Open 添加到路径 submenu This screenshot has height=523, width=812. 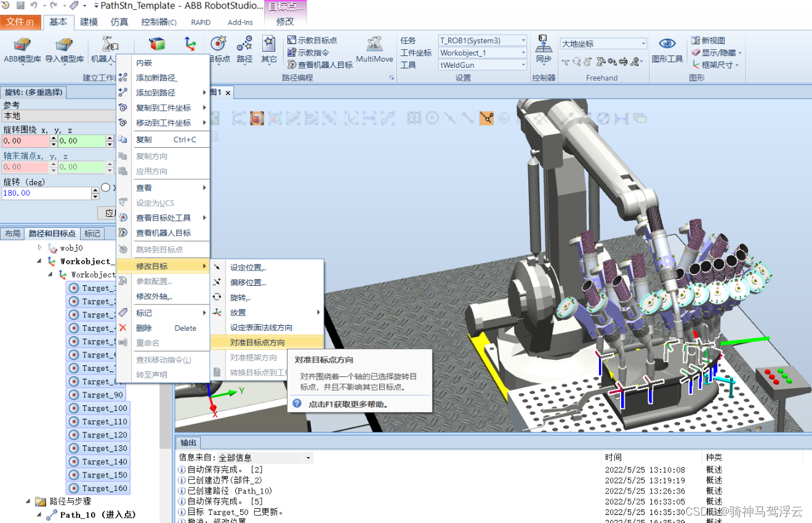(x=163, y=92)
